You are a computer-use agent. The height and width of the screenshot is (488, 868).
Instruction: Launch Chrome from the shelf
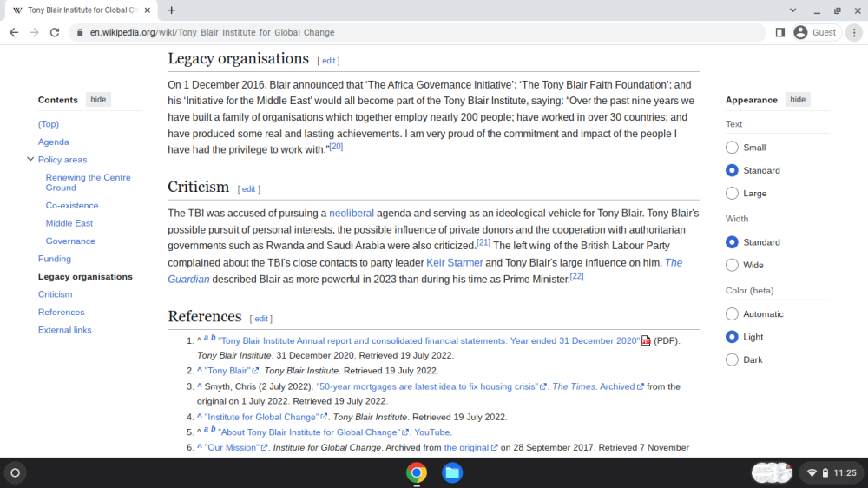(x=417, y=472)
